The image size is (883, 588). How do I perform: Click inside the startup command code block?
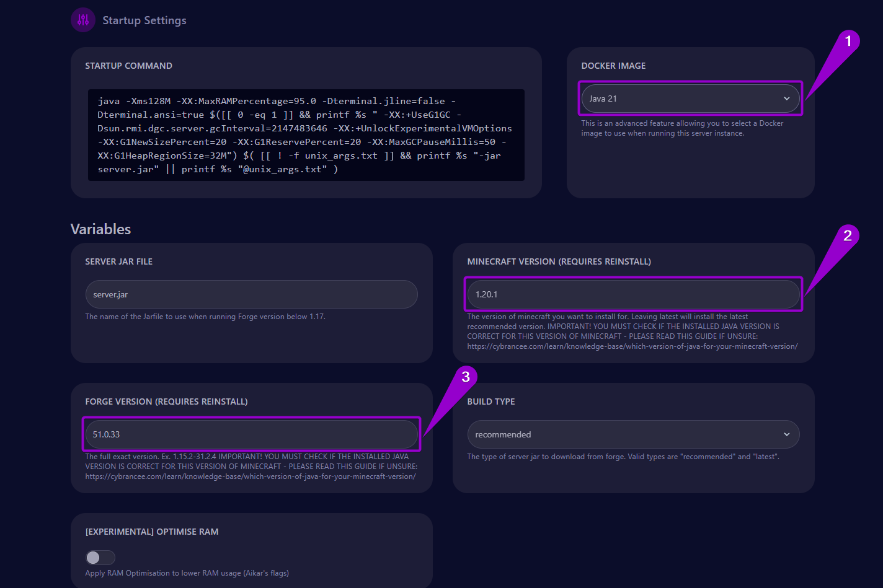tap(306, 134)
